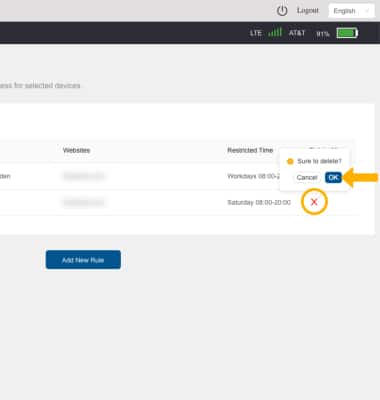
Task: Cancel the delete confirmation
Action: pos(307,177)
